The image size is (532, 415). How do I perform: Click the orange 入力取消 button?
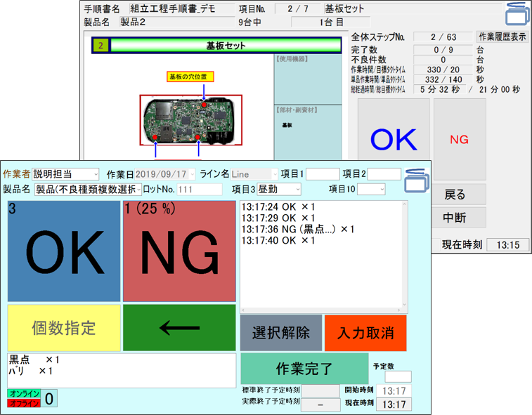coord(365,333)
